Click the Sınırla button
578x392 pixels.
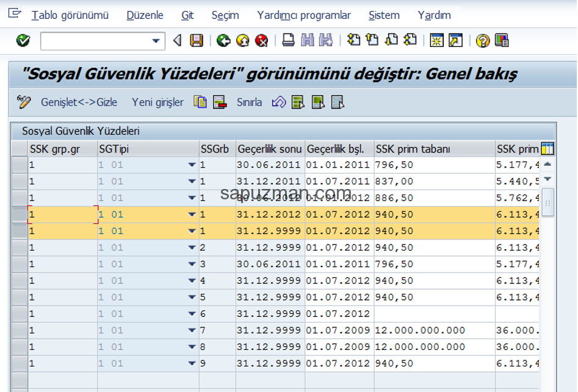click(x=249, y=102)
